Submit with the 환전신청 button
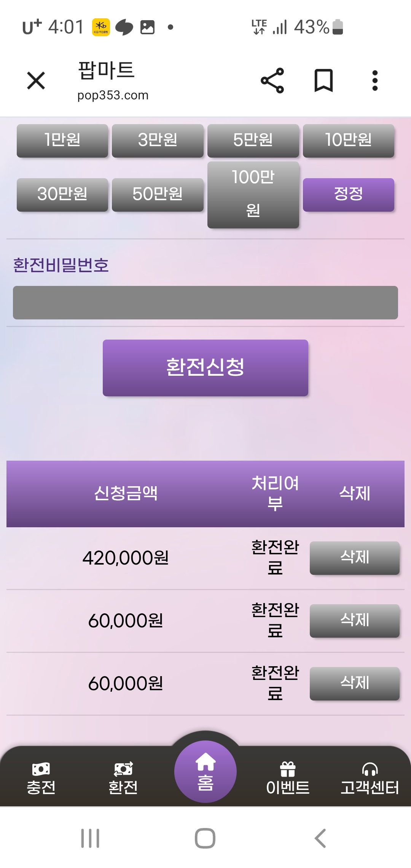Viewport: 411px width, 868px height. coord(205,368)
